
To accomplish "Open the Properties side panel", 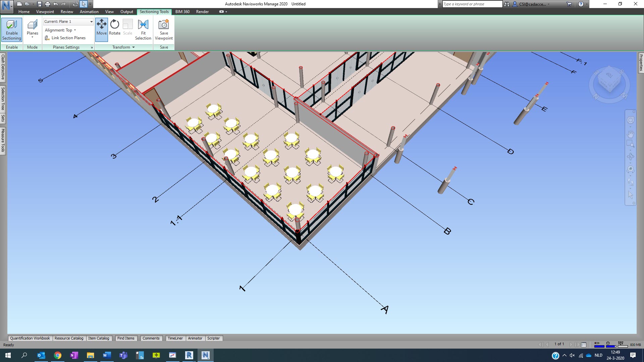I will pyautogui.click(x=641, y=62).
